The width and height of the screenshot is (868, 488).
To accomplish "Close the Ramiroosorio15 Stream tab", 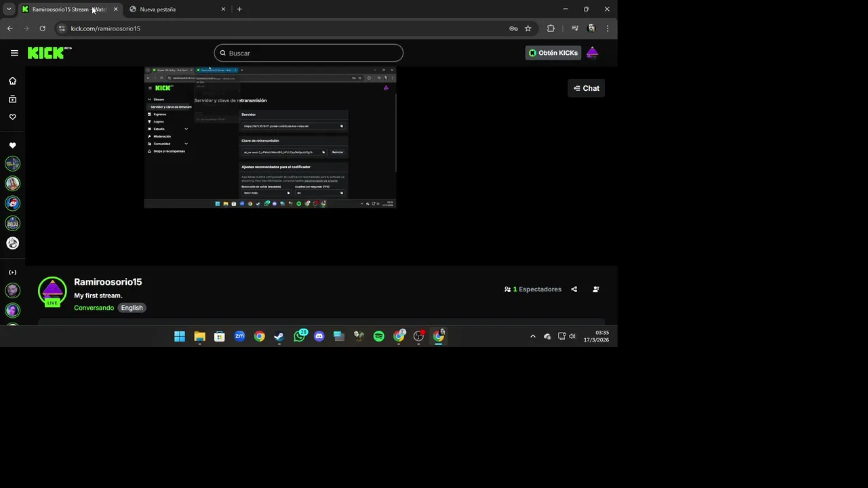I will point(115,9).
